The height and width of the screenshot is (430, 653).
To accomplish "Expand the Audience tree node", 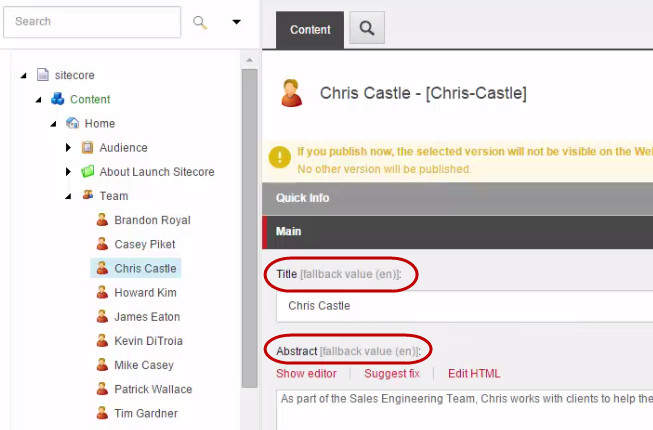I will [68, 148].
